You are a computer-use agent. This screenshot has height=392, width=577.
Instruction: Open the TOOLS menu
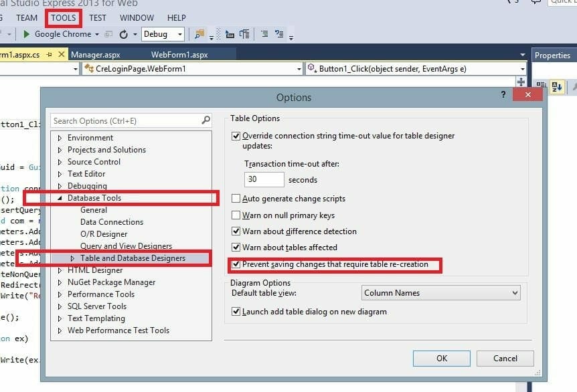click(64, 18)
